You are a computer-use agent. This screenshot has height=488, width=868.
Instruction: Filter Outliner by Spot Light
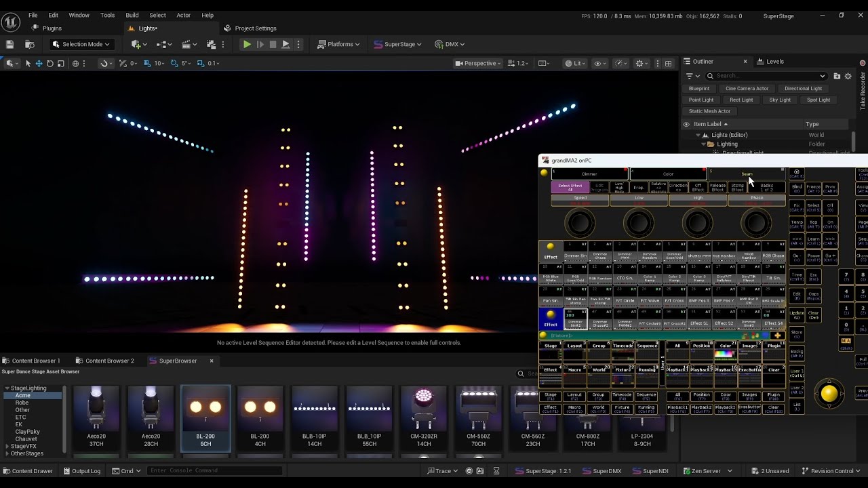818,100
